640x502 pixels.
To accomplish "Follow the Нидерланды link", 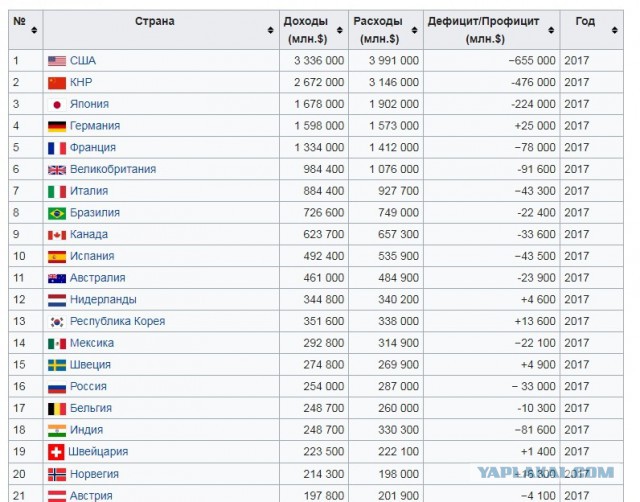I will tap(103, 299).
